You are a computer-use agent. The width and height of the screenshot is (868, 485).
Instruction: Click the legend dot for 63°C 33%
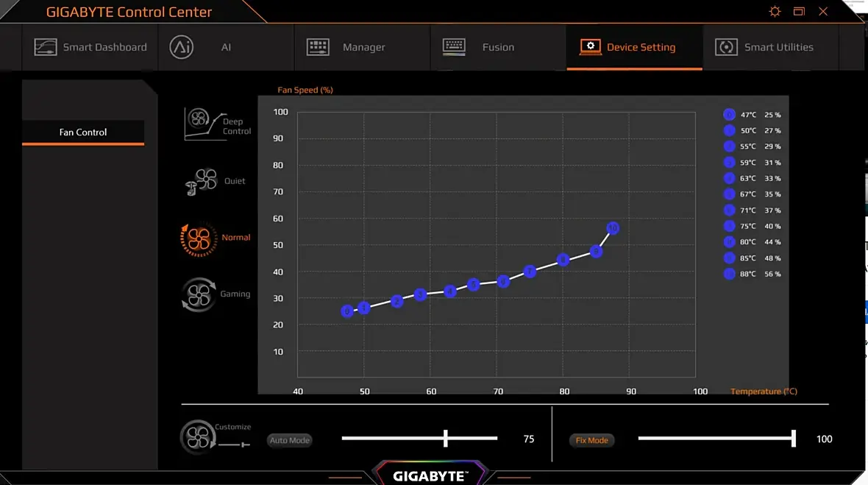pos(729,178)
